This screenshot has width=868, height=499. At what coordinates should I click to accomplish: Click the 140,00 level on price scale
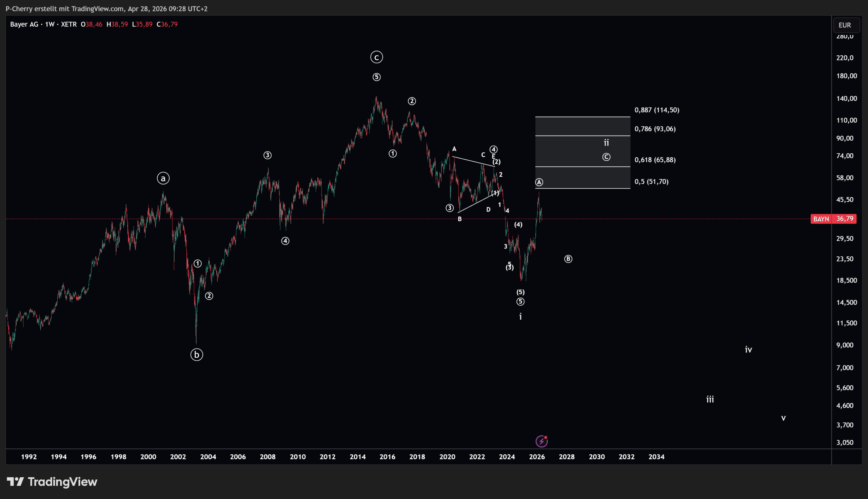(846, 99)
